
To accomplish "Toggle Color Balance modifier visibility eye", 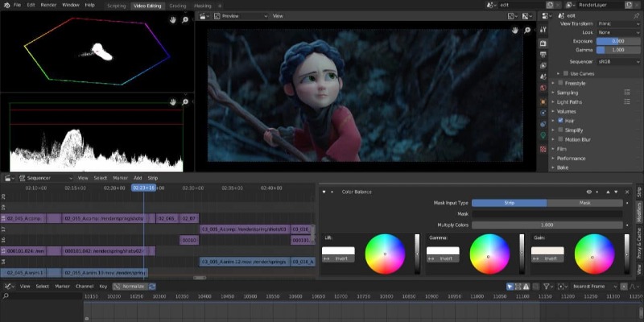I will [x=589, y=192].
